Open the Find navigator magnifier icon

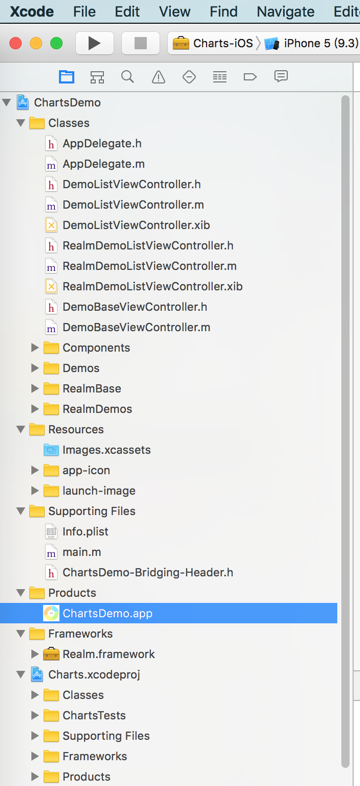[x=127, y=77]
